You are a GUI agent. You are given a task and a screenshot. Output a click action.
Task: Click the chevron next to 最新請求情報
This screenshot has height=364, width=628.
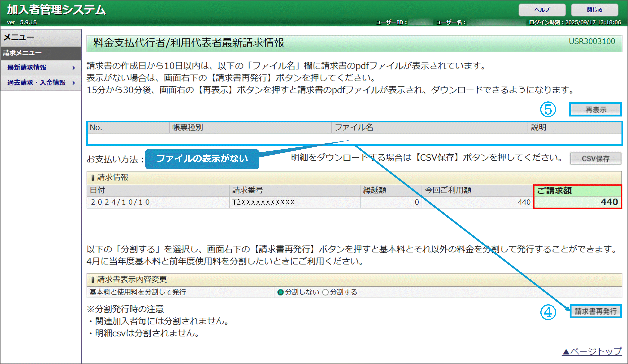74,68
